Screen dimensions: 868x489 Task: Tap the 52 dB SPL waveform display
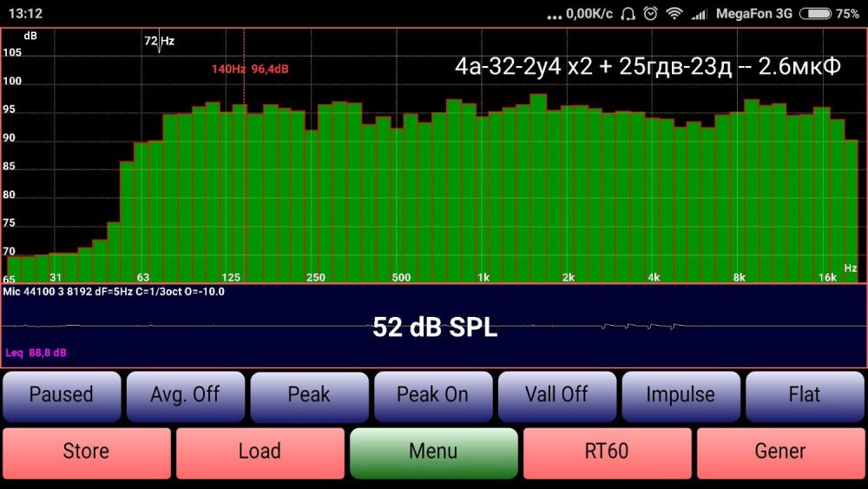pos(434,327)
